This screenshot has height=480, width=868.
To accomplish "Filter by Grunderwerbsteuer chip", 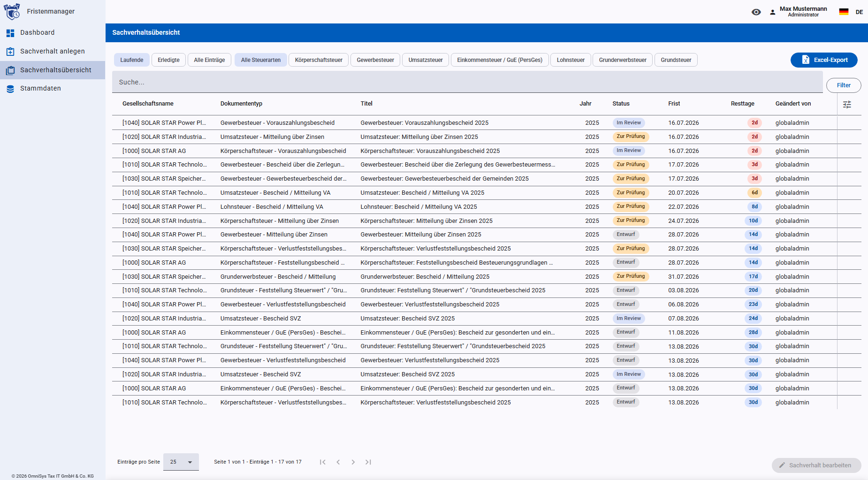I will [623, 60].
